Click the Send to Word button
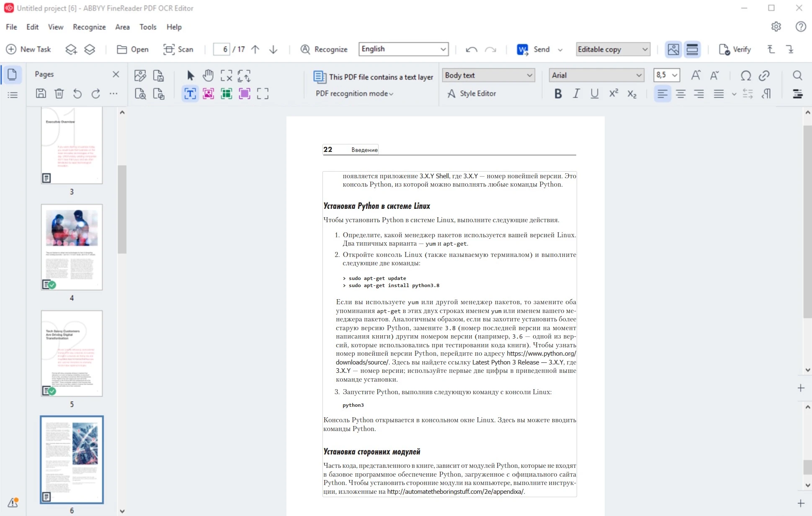This screenshot has width=812, height=516. pos(533,49)
